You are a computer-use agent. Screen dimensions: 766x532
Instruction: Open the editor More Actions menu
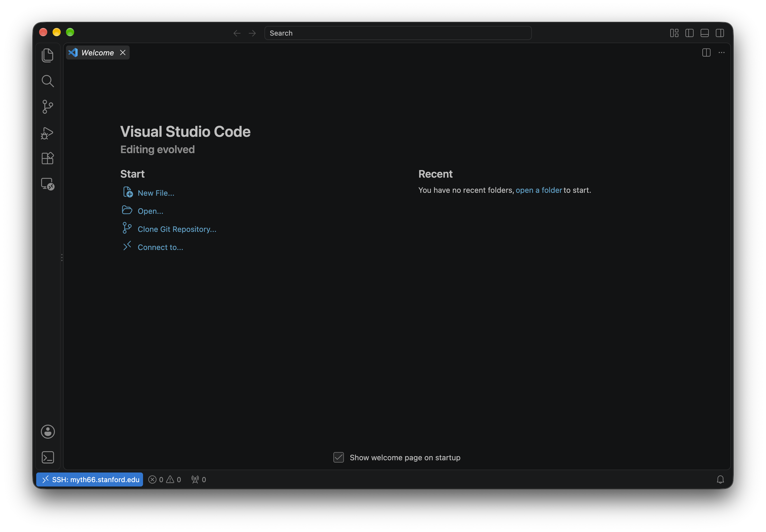[x=722, y=53]
